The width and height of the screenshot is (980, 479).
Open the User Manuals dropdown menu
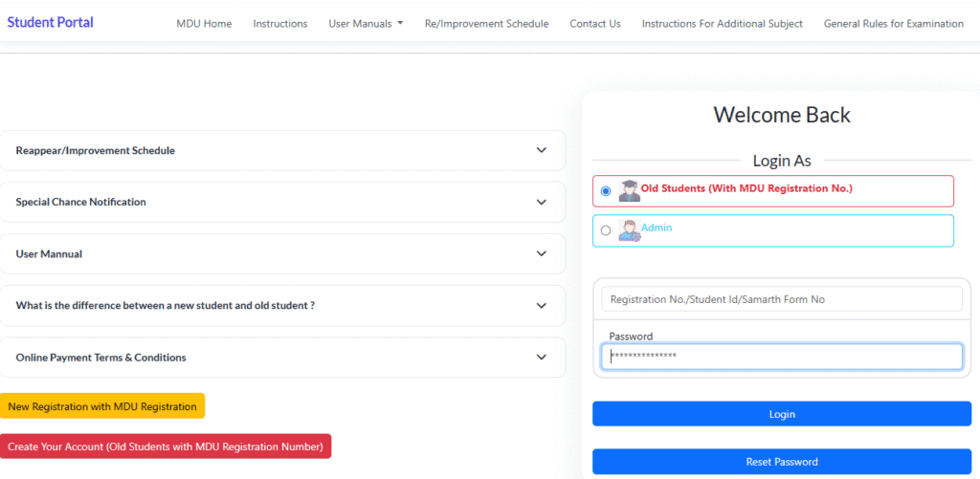[366, 24]
